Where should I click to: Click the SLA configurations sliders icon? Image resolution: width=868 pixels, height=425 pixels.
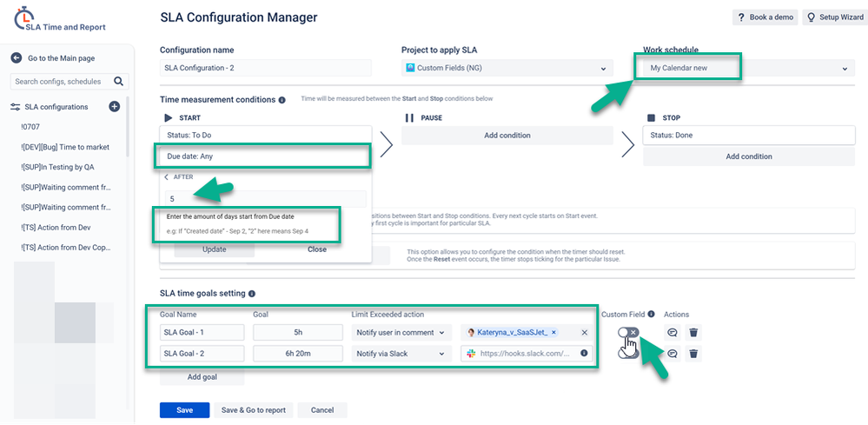coord(16,107)
